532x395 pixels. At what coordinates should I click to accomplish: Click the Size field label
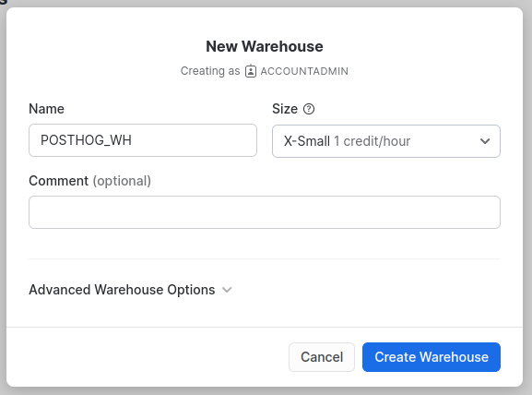(285, 109)
